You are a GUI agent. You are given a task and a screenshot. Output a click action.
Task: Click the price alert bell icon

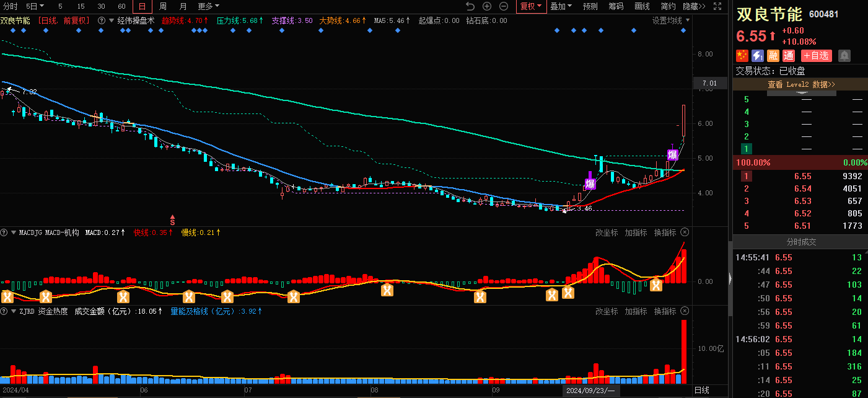pyautogui.click(x=844, y=56)
